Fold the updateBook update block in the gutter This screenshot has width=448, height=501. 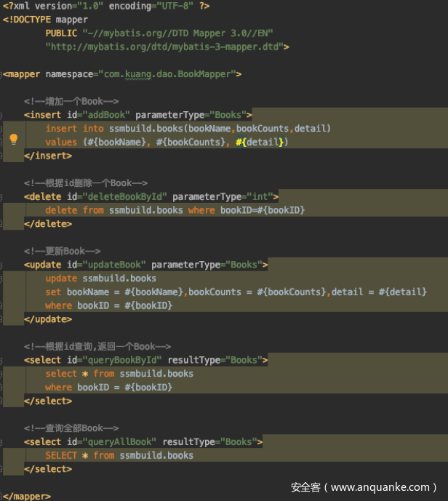tap(3, 265)
